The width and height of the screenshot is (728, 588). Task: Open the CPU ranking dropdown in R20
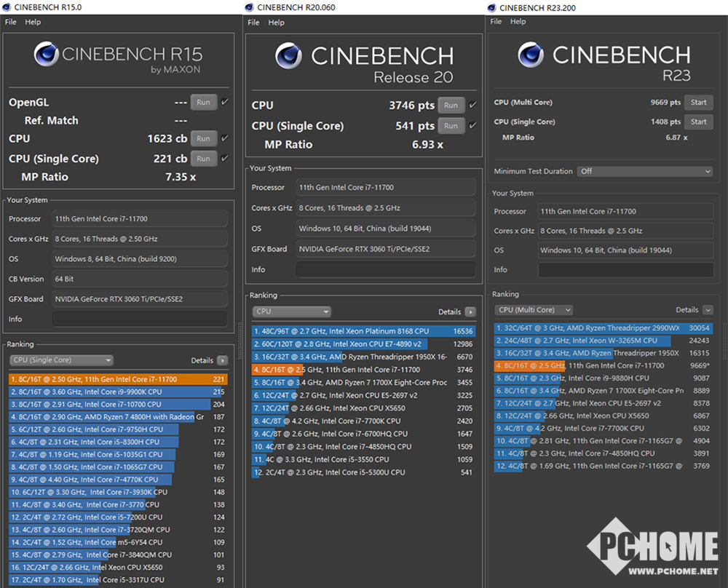coord(292,311)
